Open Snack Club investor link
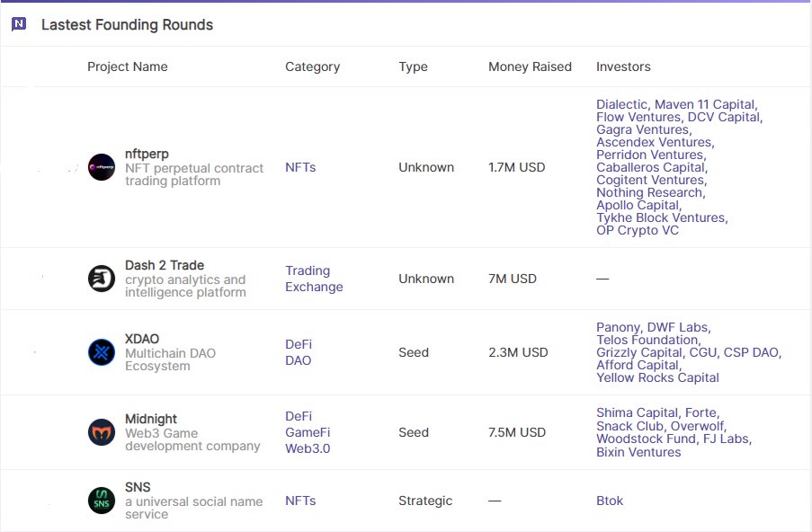This screenshot has height=532, width=812. click(x=629, y=426)
